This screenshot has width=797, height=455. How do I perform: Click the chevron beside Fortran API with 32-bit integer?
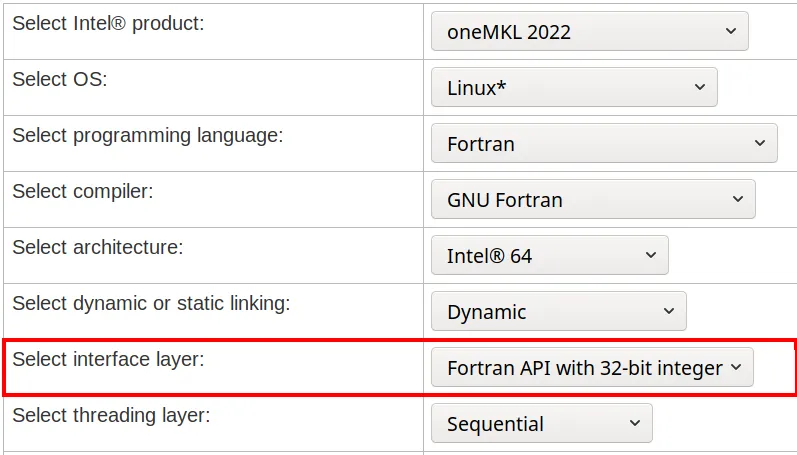coord(737,367)
